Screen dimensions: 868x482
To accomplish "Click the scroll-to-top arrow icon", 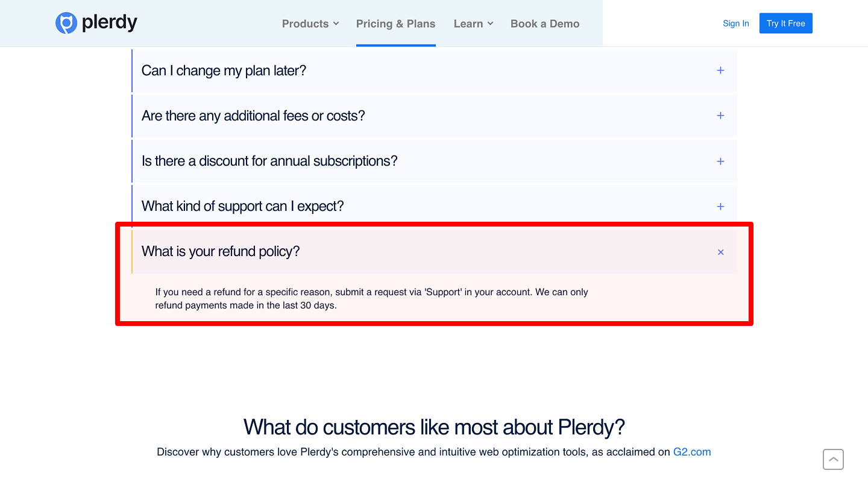I will point(833,459).
